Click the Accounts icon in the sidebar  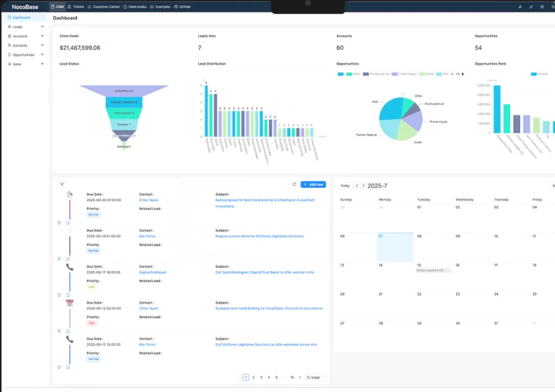click(9, 36)
